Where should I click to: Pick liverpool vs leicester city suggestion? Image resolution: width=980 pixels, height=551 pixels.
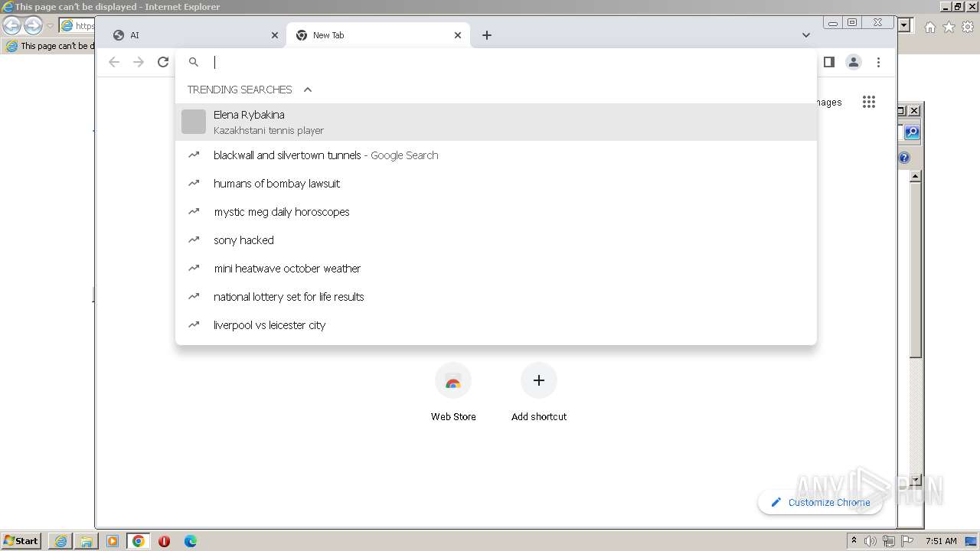[496, 325]
